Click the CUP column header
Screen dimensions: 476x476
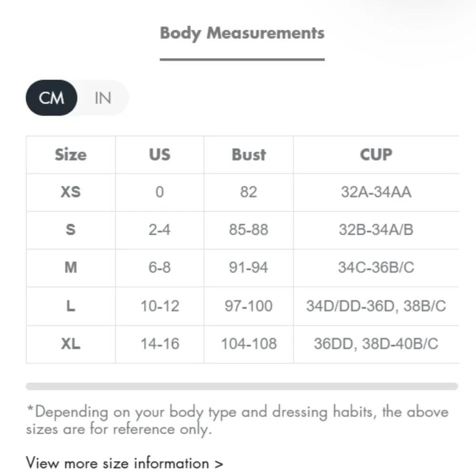[376, 155]
